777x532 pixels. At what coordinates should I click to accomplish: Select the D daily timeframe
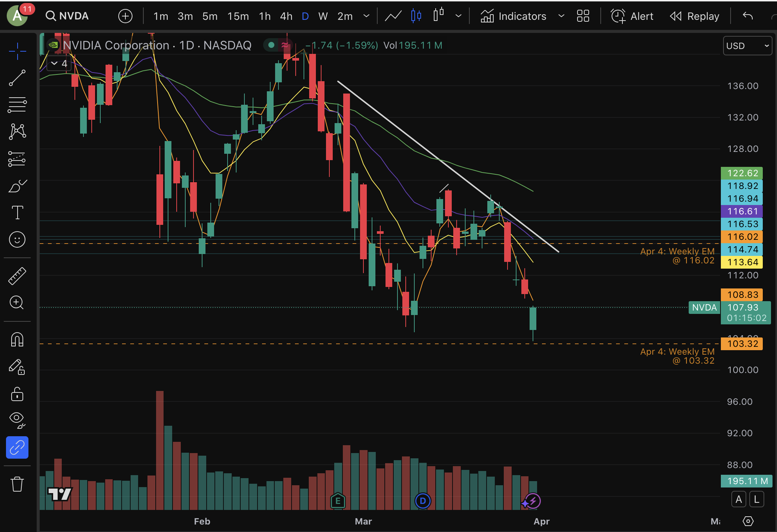[305, 16]
